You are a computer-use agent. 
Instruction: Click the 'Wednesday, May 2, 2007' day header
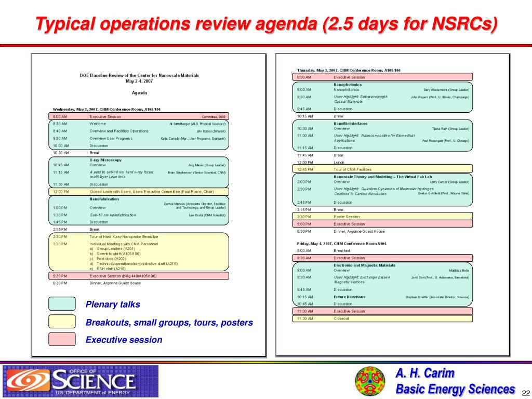pyautogui.click(x=107, y=109)
